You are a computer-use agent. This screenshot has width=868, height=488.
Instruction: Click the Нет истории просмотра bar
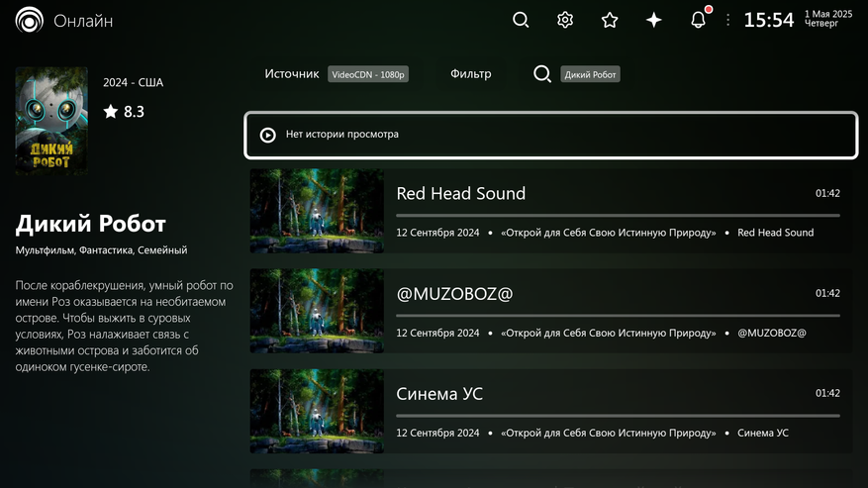coord(550,135)
